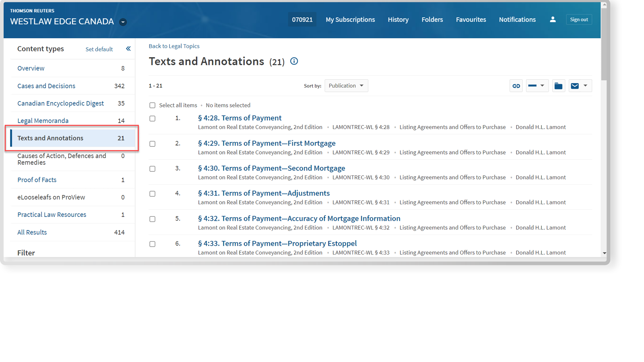Open My Subscriptions in header
Viewport: 644px width, 362px height.
tap(350, 19)
